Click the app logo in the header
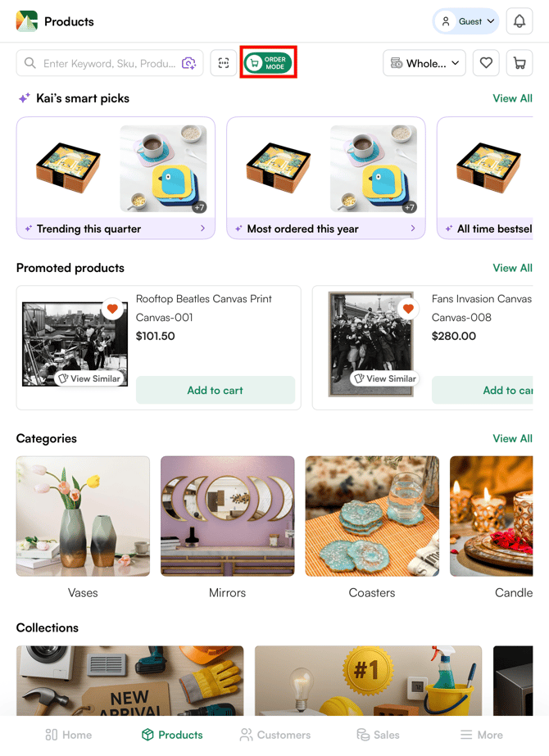Screen dimensions: 549x756 click(x=25, y=21)
